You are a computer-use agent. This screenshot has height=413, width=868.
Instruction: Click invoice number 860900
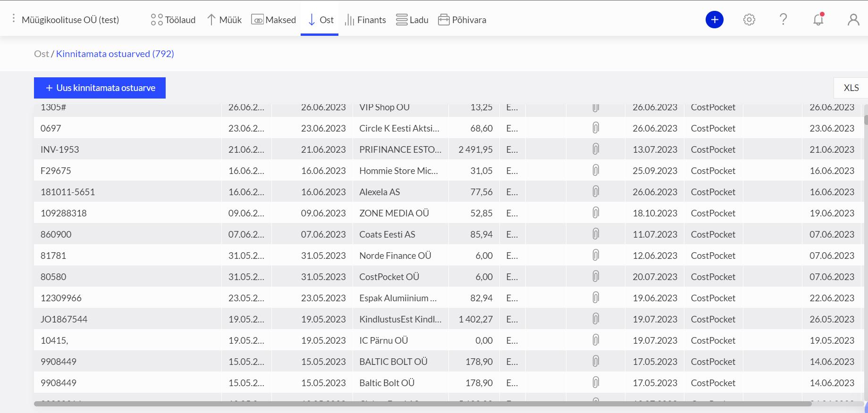click(x=56, y=234)
